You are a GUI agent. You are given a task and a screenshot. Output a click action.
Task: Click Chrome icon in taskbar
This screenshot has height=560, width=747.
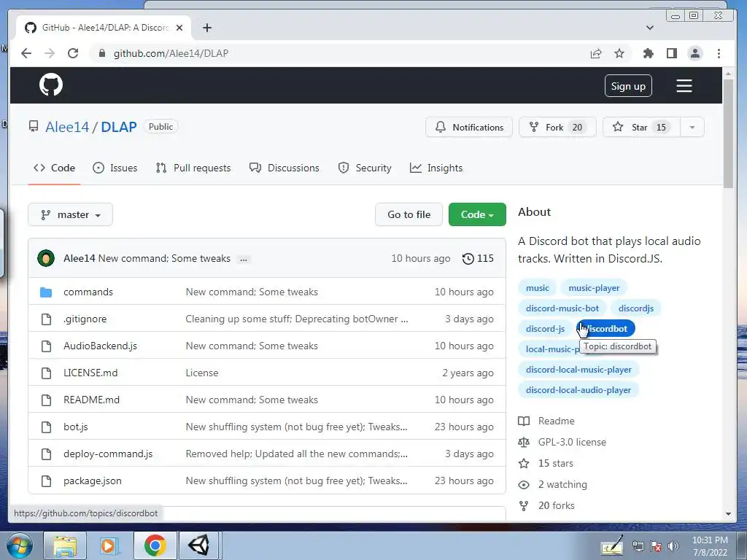click(155, 545)
